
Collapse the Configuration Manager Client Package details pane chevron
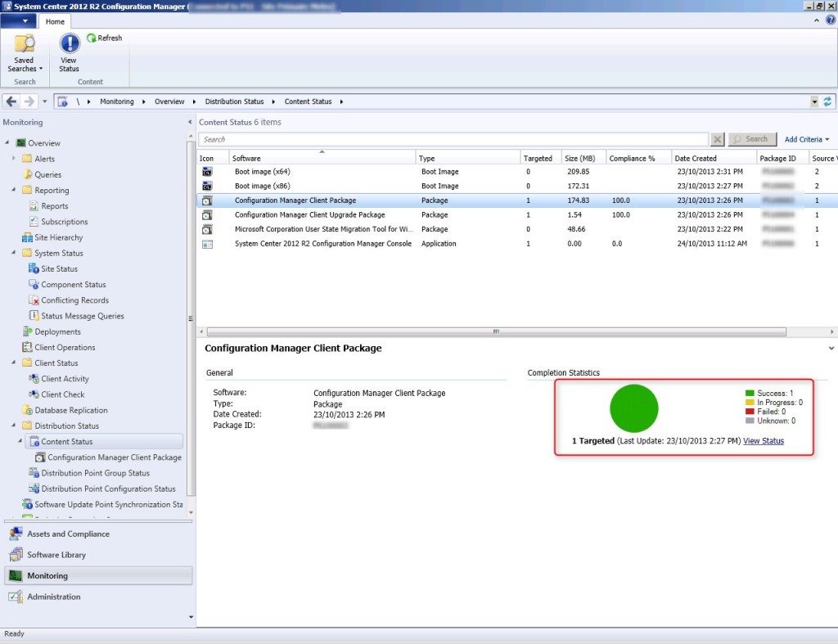click(x=830, y=347)
